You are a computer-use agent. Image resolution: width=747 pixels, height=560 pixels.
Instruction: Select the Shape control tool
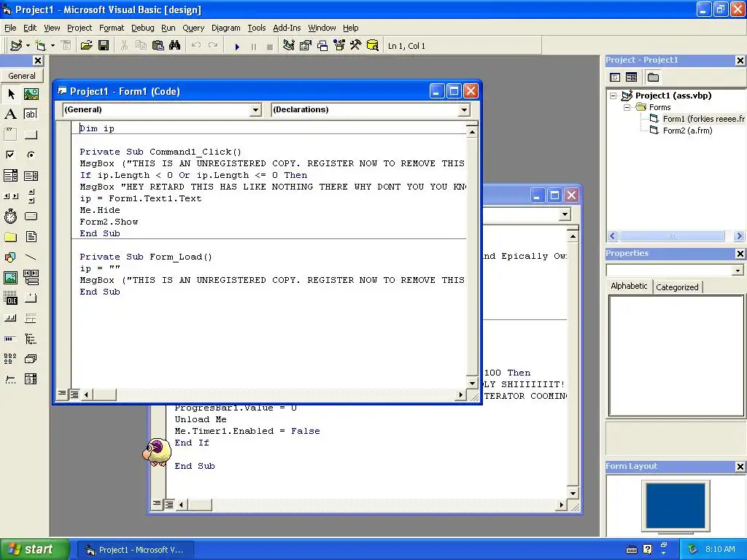tap(10, 257)
